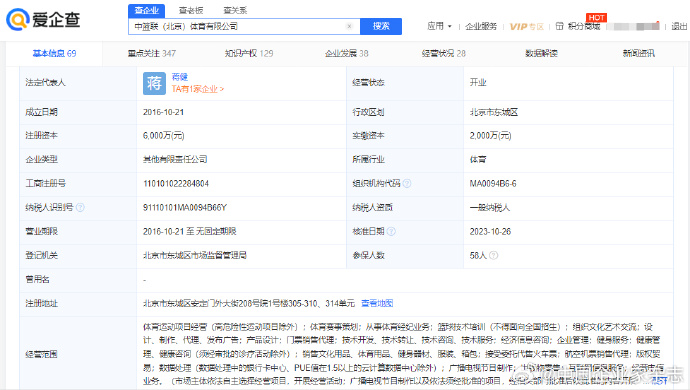The image size is (690, 390).
Task: Clear the search box with the x icon
Action: point(349,26)
